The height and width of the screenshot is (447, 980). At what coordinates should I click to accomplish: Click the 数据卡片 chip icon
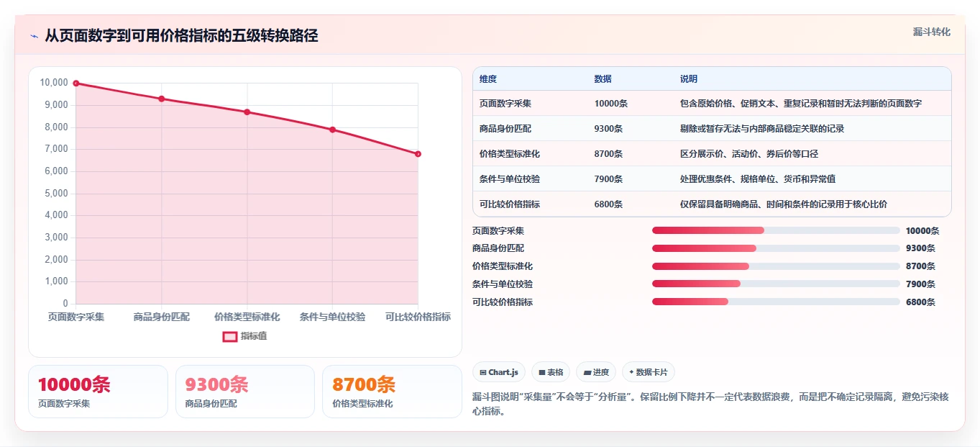pos(631,372)
